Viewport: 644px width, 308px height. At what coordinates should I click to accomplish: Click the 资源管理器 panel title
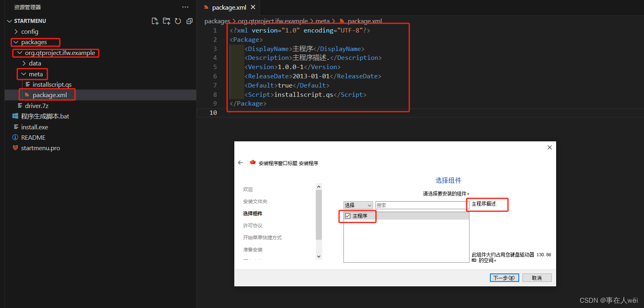pyautogui.click(x=28, y=7)
